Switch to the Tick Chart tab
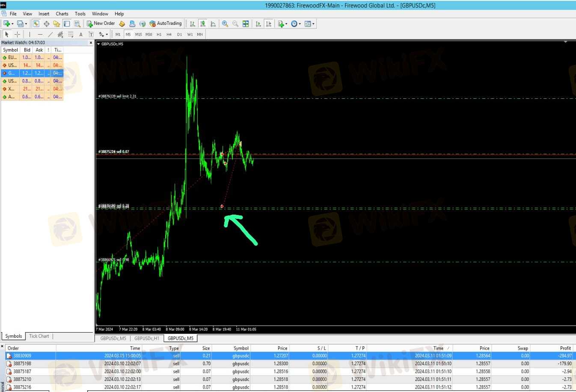This screenshot has height=392, width=576. point(39,336)
